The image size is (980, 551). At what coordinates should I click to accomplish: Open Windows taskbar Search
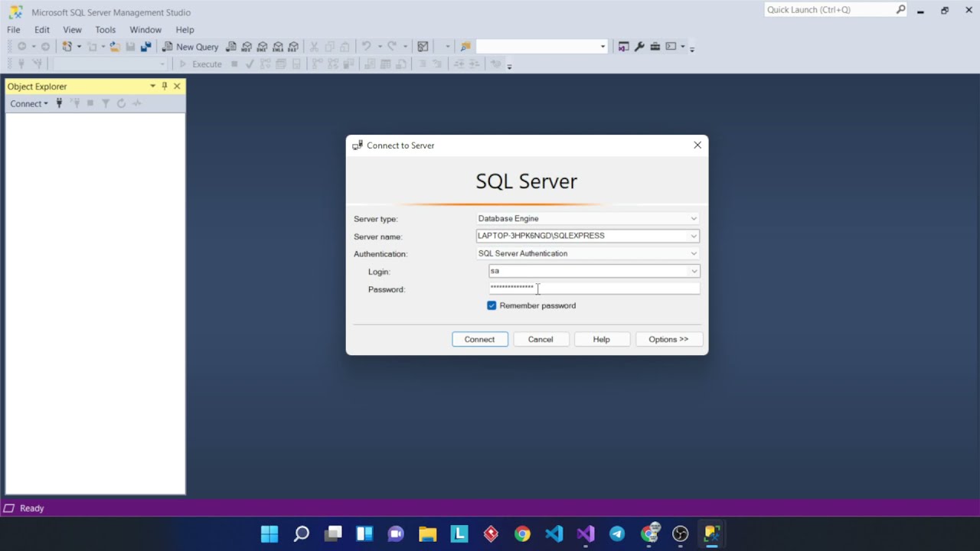[x=302, y=534]
